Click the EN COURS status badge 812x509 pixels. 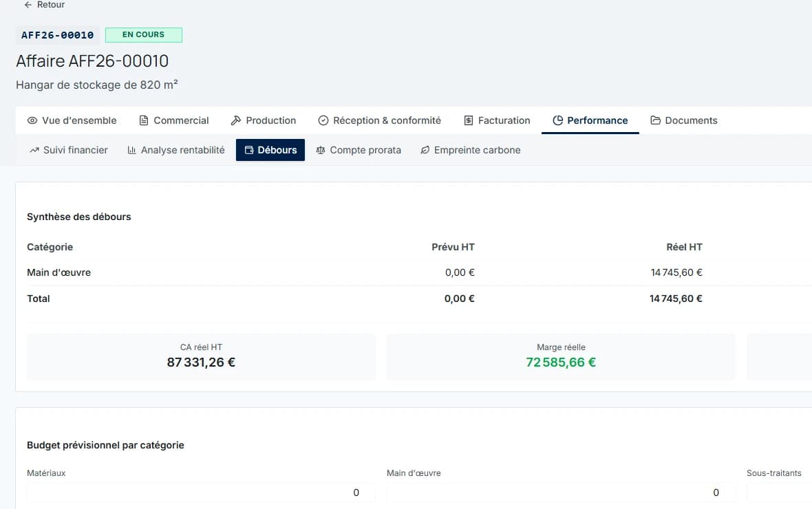[x=143, y=34]
